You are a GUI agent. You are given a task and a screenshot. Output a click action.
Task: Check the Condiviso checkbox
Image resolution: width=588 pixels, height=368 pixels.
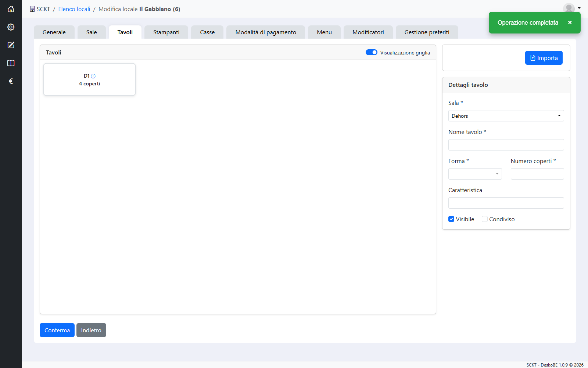pyautogui.click(x=485, y=219)
